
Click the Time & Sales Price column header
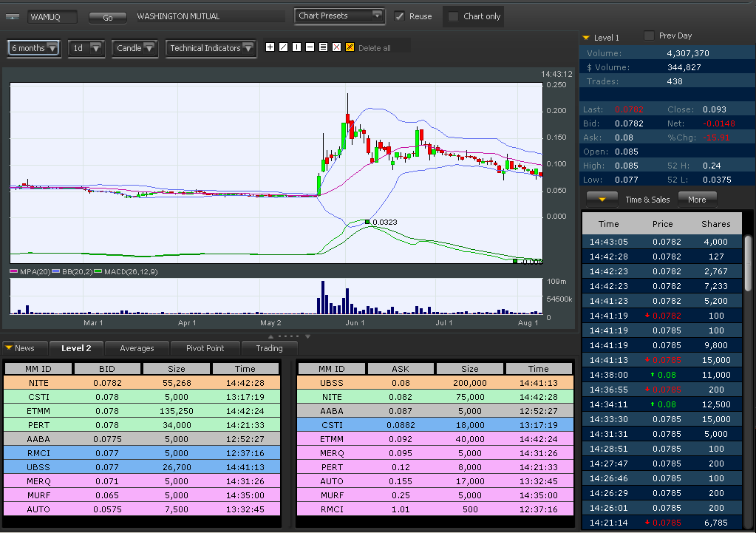[662, 224]
